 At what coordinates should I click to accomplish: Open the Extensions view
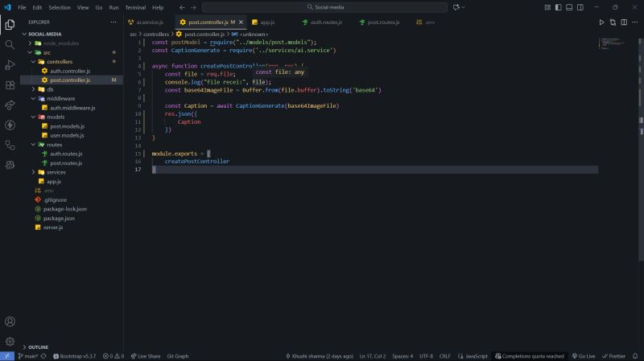coord(10,85)
